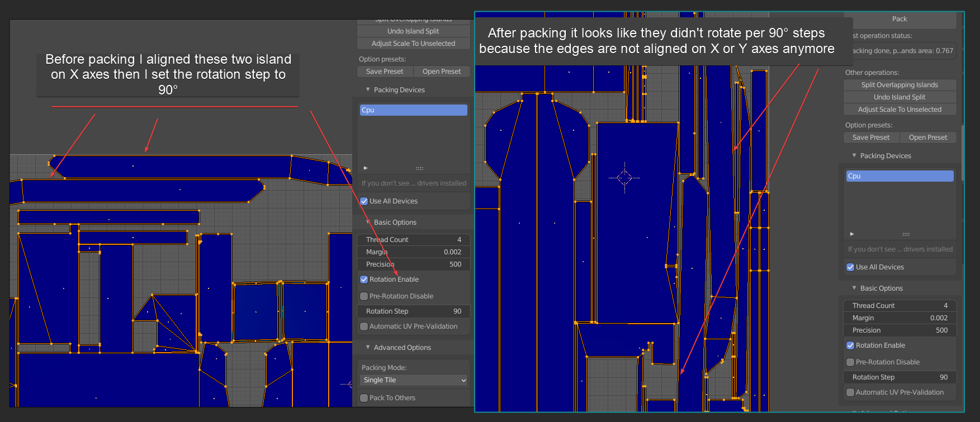Collapse Packing Devices section in left panel

click(x=368, y=89)
